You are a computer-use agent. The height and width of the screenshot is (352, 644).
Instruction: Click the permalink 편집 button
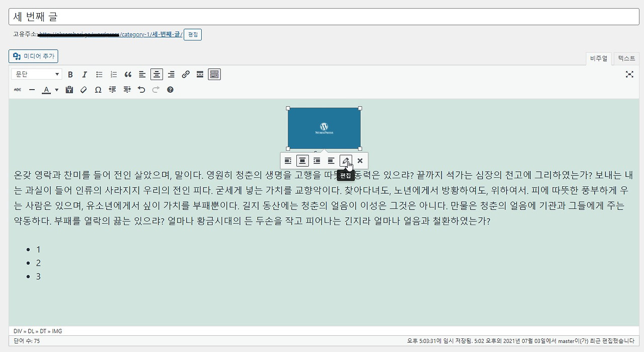click(193, 35)
